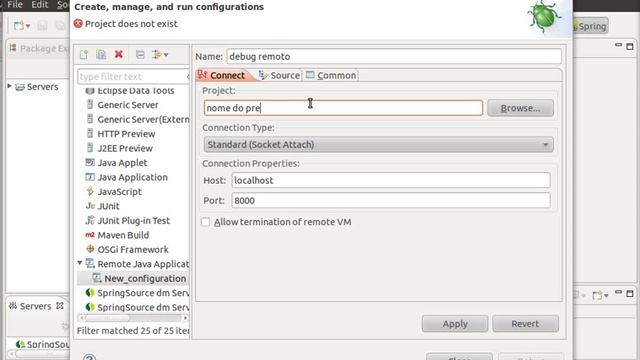Image resolution: width=640 pixels, height=360 pixels.
Task: Click the Project text field
Action: (x=343, y=108)
